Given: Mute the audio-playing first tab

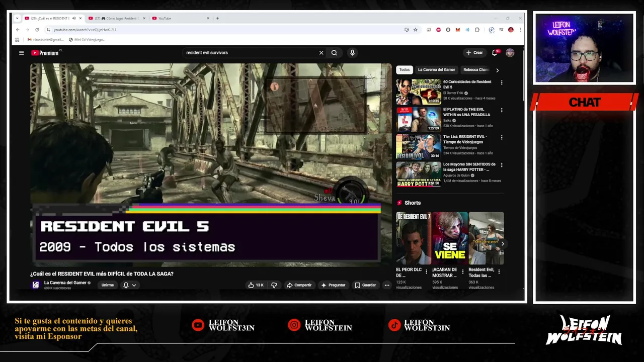Looking at the screenshot, I should pos(74,18).
